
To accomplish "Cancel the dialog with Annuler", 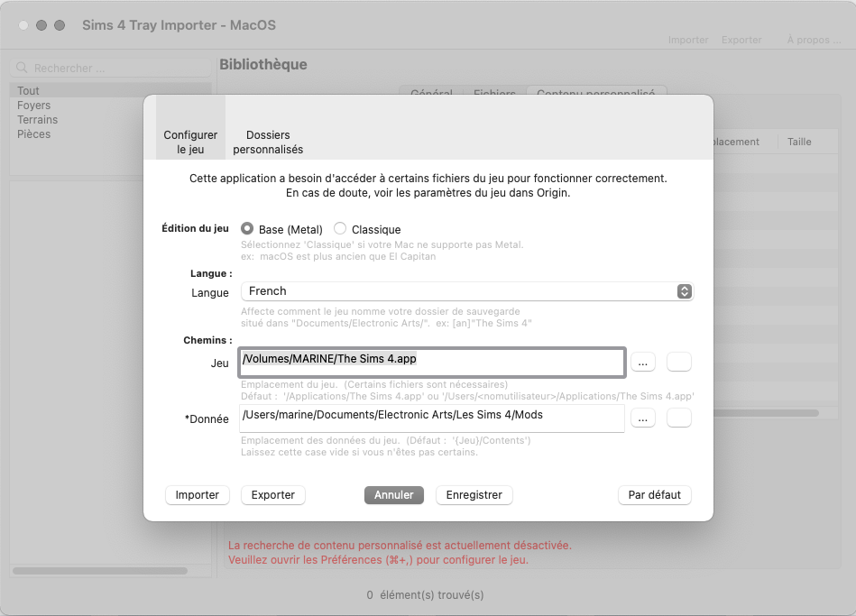I will point(394,495).
